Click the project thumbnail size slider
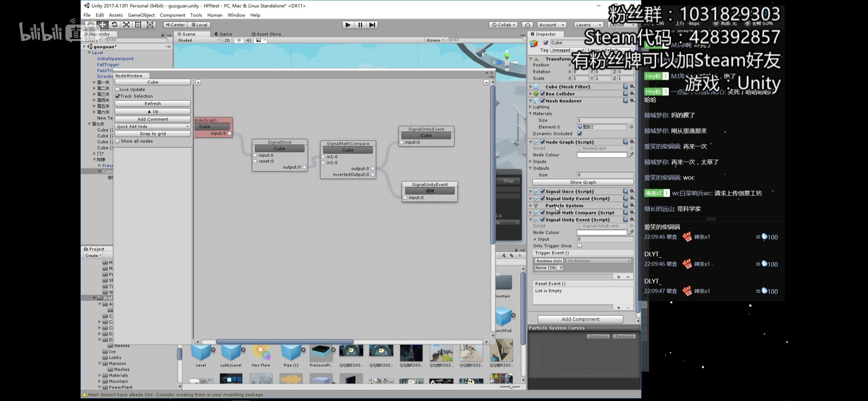The width and height of the screenshot is (868, 401). click(511, 387)
